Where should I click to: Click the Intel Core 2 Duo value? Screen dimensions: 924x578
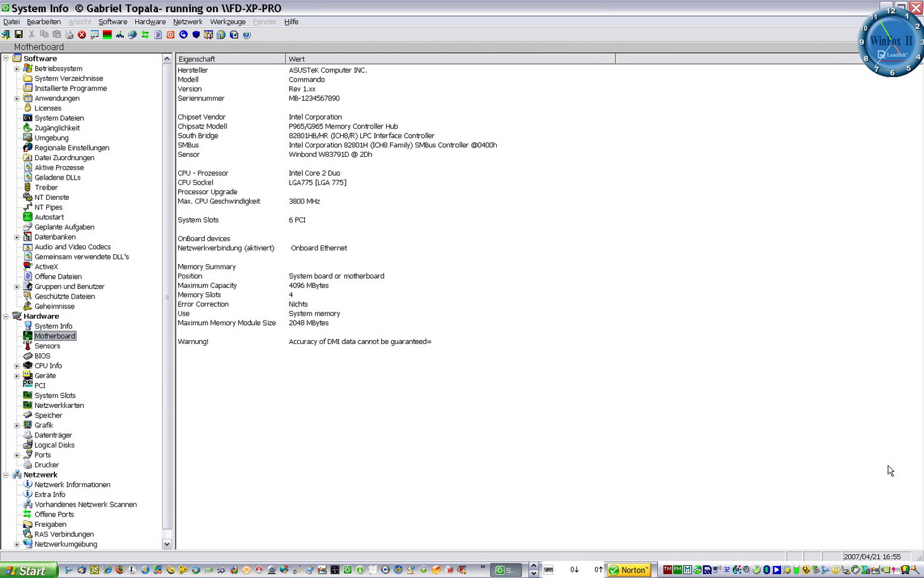point(314,173)
